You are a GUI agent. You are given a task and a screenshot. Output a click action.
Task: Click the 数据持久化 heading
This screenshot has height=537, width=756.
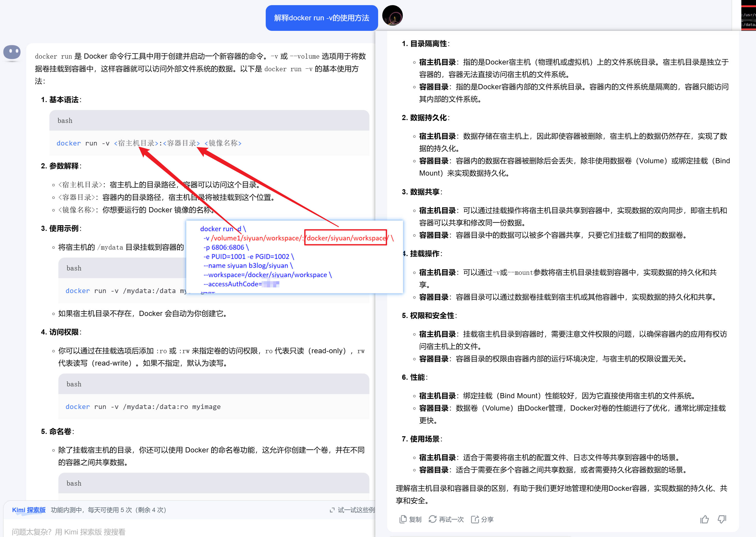pyautogui.click(x=428, y=118)
